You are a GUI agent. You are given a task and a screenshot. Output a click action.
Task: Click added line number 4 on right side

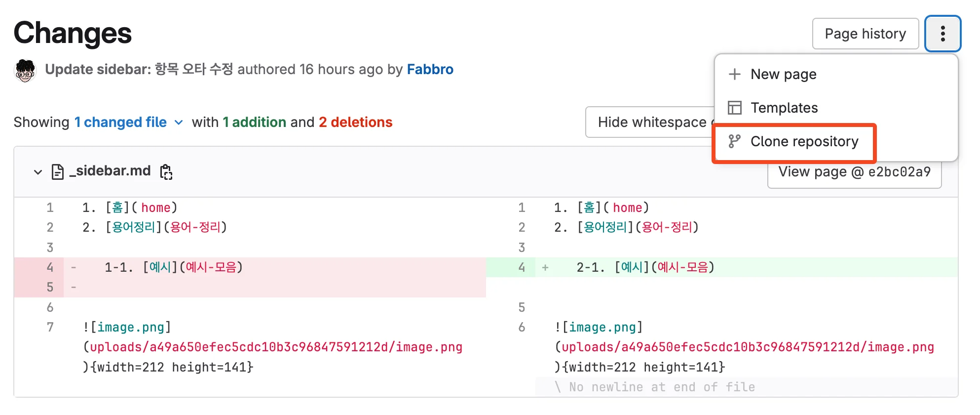[522, 268]
